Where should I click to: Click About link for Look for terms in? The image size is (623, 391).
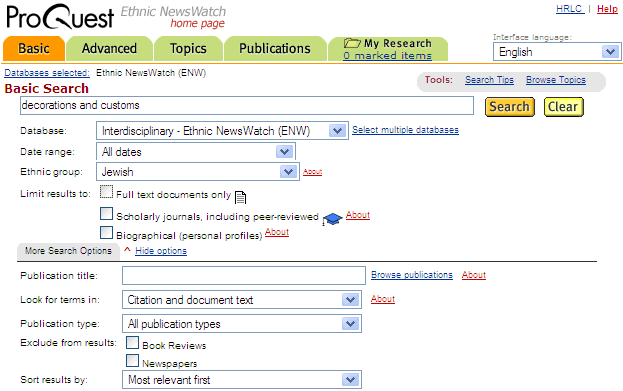point(383,299)
